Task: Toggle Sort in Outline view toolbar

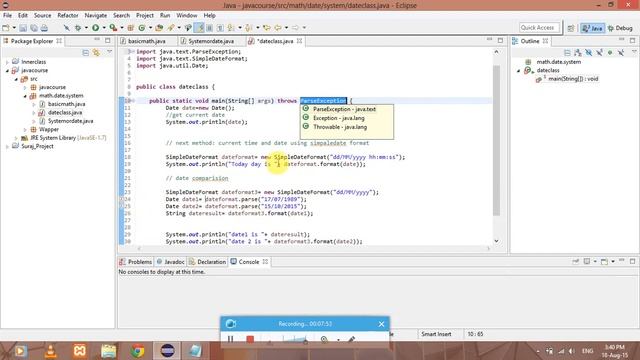Action: click(x=578, y=53)
